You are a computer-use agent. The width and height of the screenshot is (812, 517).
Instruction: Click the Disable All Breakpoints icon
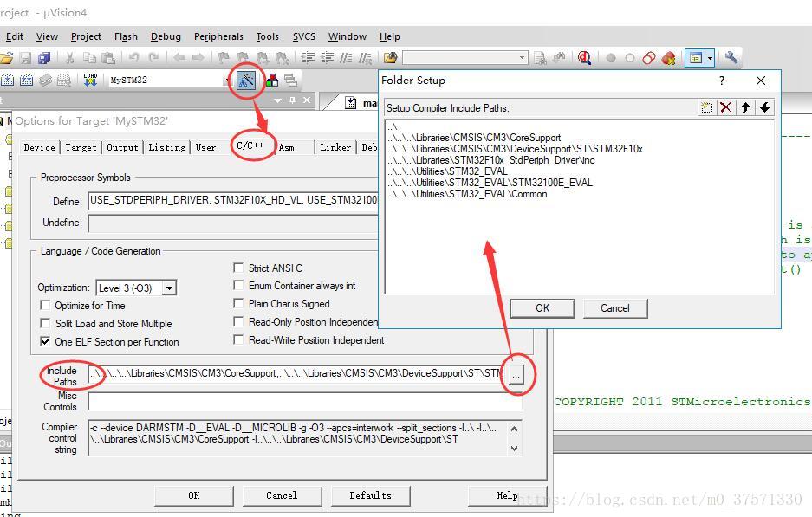(649, 58)
